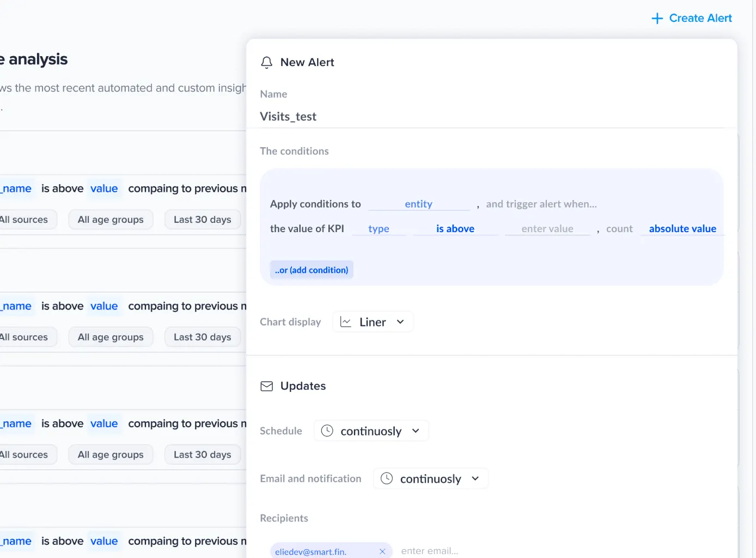Click second insight's Last 30 days filter
Screen dimensions: 756x558
[202, 337]
